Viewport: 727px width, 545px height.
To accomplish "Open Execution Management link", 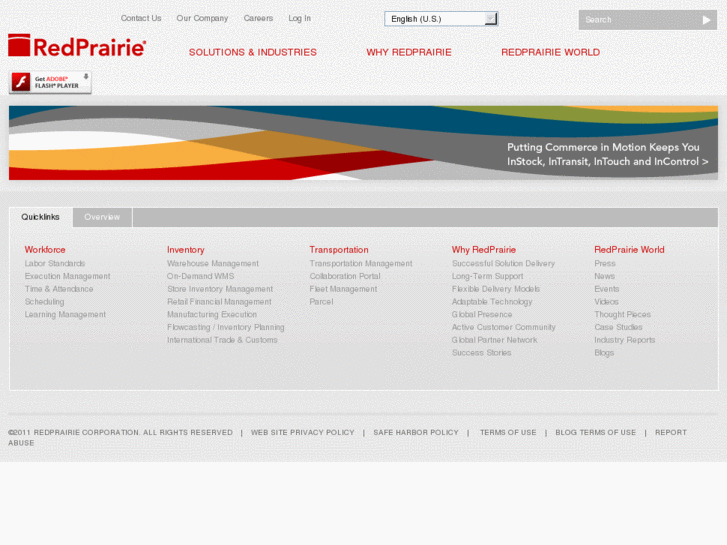I will pos(67,276).
